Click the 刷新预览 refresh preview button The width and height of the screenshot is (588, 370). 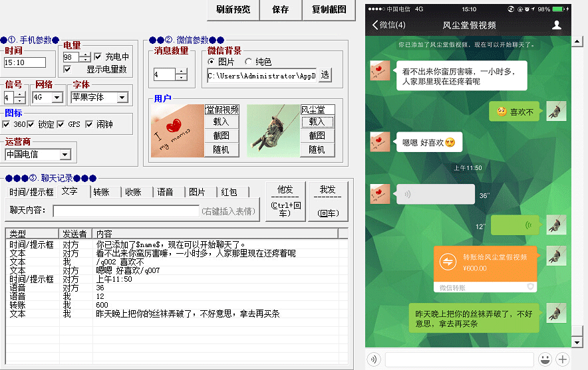click(x=233, y=9)
